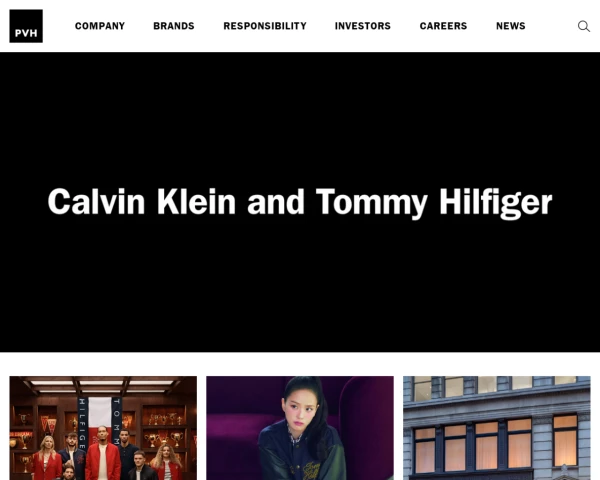Open the building facade photo article
Viewport: 600px width, 480px height.
497,428
